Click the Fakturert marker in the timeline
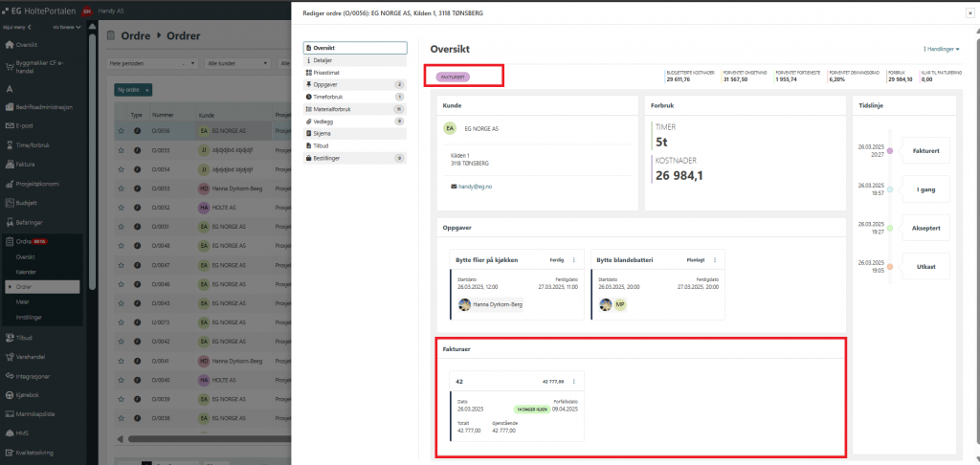 coord(890,150)
